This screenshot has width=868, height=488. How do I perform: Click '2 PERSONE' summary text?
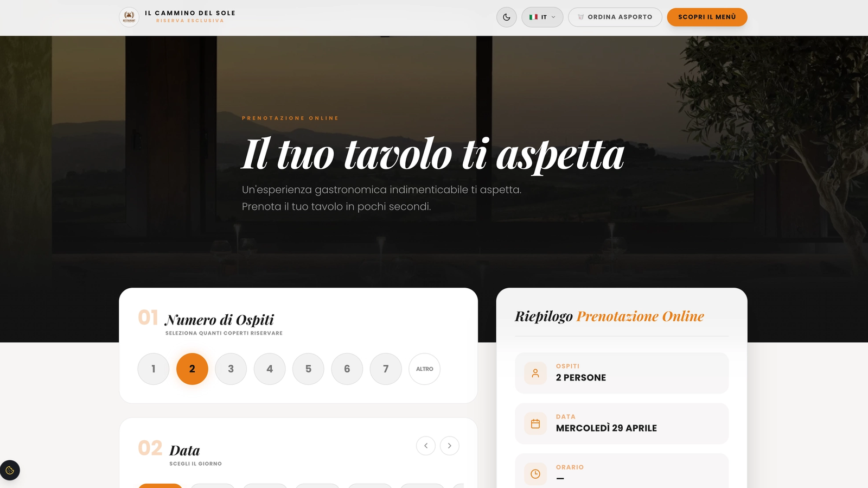(581, 378)
